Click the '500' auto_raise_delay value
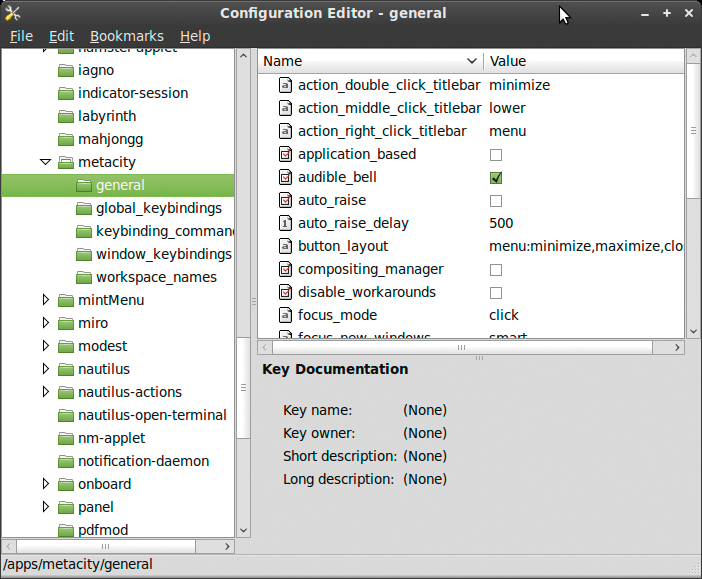702x579 pixels. coord(501,223)
